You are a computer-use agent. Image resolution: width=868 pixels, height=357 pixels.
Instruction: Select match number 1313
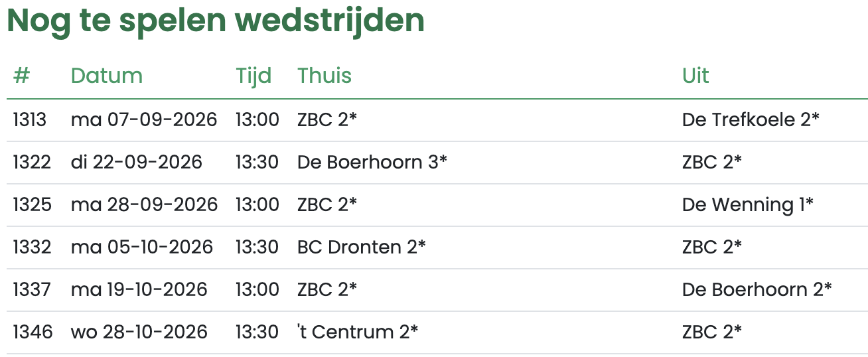[x=30, y=119]
